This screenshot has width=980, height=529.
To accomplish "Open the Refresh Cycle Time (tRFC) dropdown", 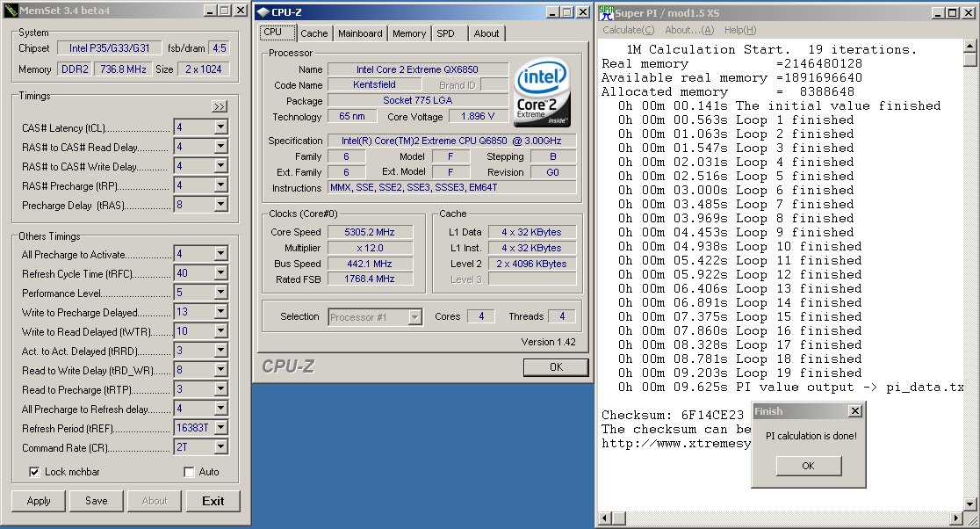I will [x=220, y=273].
